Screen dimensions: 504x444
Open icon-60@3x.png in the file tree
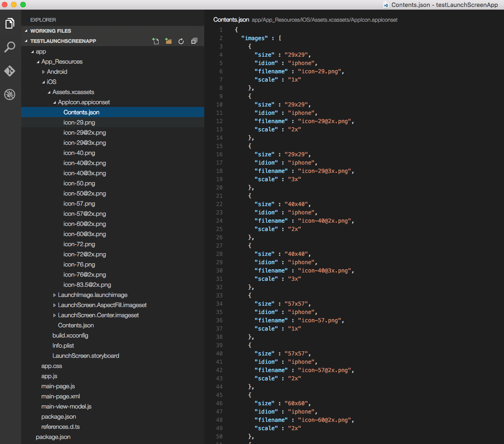click(x=84, y=234)
